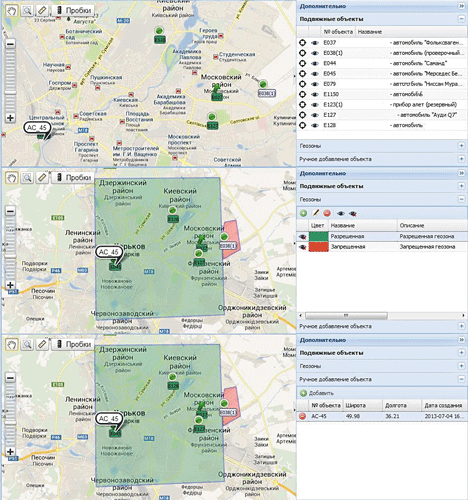Click the crosshair icon for E128
Screen dimensions: 468x500
pos(302,125)
